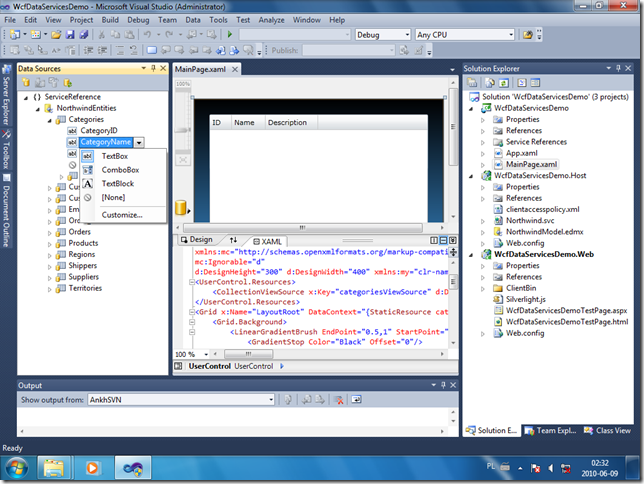Image resolution: width=644 pixels, height=484 pixels.
Task: Click the Windows Start orb
Action: (x=18, y=466)
